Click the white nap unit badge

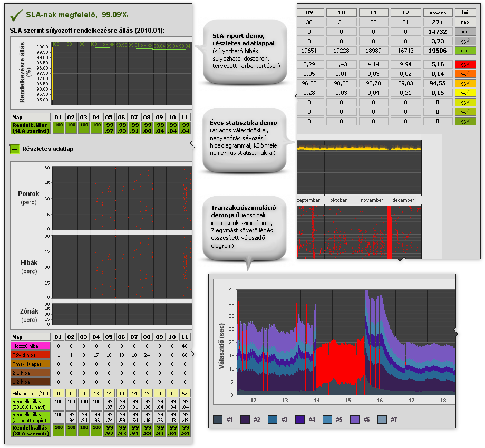pos(465,22)
